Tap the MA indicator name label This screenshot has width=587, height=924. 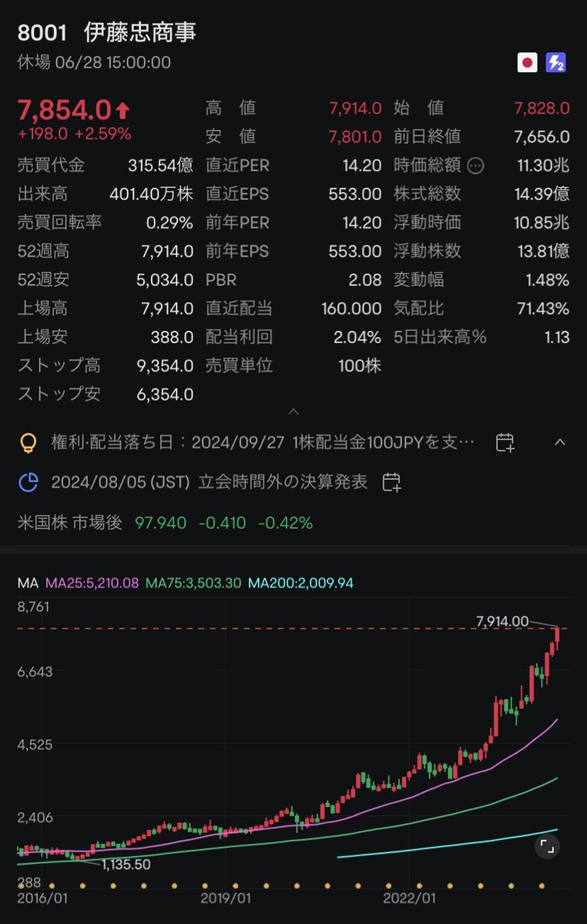pyautogui.click(x=27, y=583)
